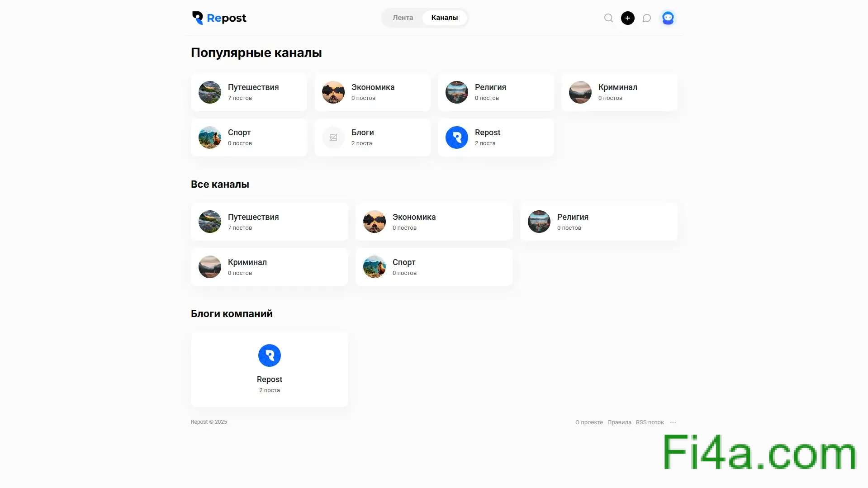Open messages via chat bubble icon
868x488 pixels.
click(647, 18)
